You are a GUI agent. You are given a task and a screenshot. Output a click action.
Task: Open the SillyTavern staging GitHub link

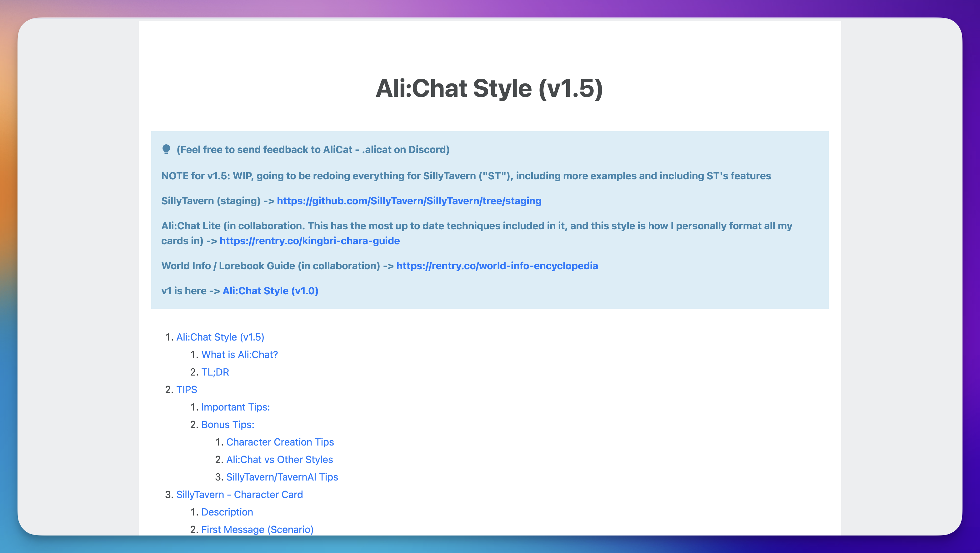point(408,201)
